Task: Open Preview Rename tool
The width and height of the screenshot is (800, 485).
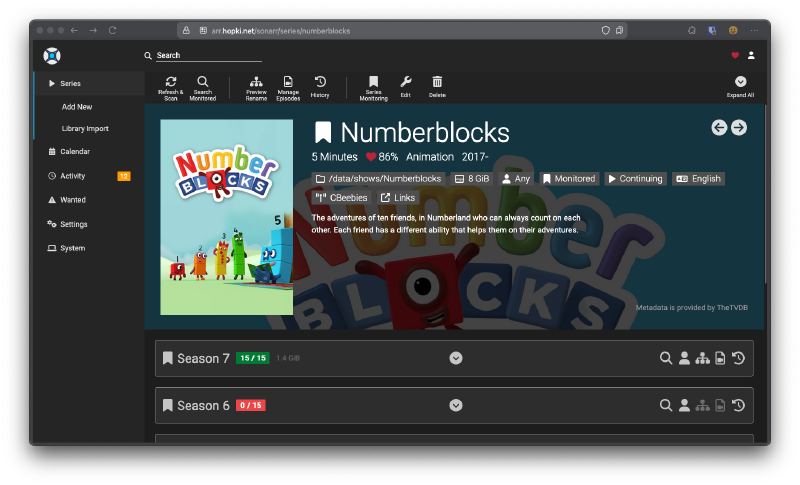Action: [256, 85]
